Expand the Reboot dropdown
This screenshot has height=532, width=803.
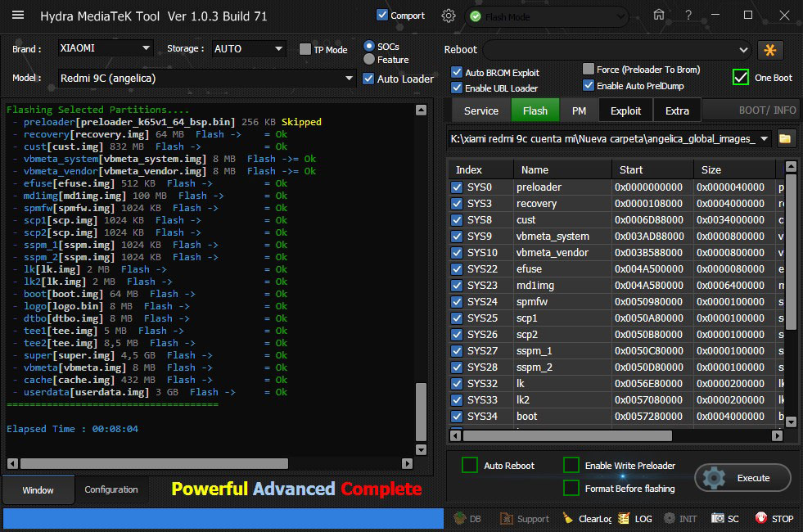click(x=618, y=50)
